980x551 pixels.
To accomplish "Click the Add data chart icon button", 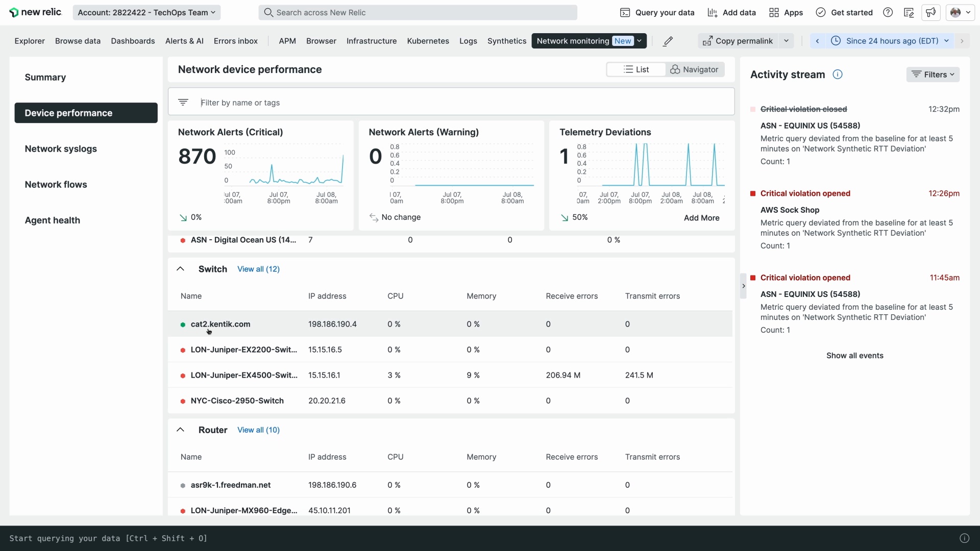I will point(731,12).
